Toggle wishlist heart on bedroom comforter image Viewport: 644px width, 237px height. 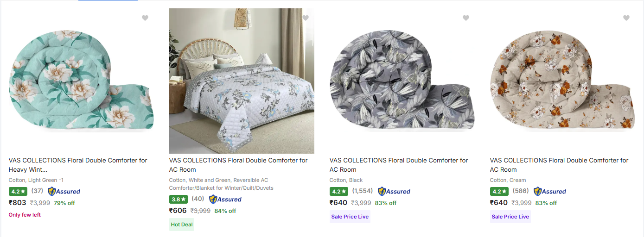pos(306,18)
